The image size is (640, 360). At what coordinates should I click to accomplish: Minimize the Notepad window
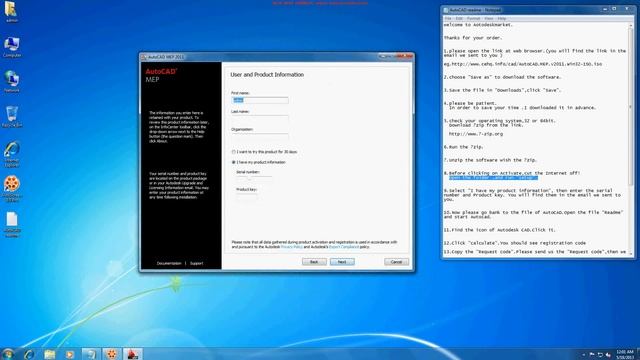[x=605, y=9]
